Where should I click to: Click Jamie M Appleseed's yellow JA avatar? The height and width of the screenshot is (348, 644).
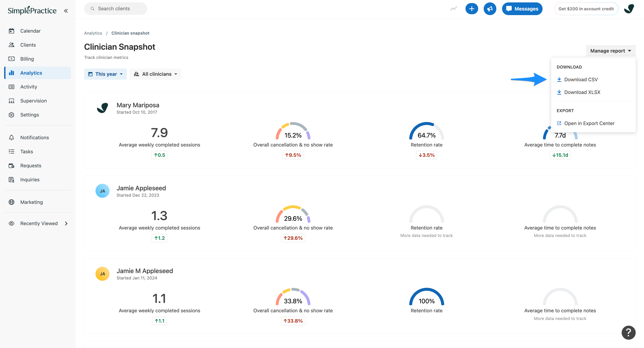(x=103, y=274)
